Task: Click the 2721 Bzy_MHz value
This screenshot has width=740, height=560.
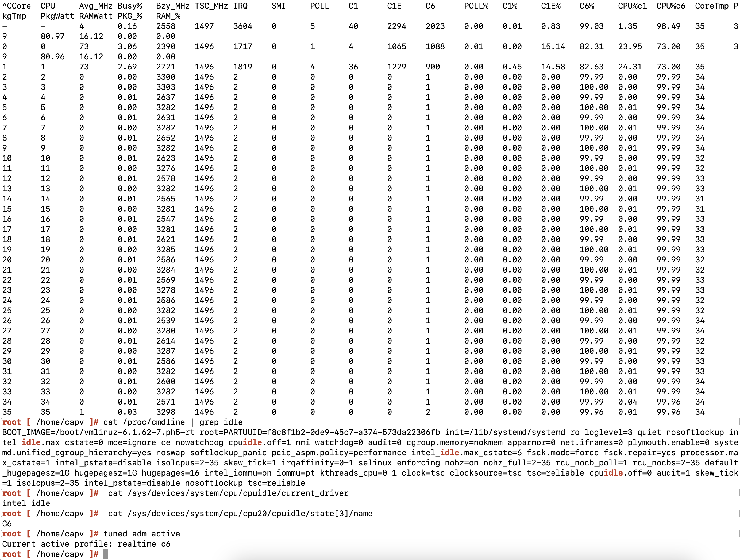Action: pyautogui.click(x=165, y=67)
